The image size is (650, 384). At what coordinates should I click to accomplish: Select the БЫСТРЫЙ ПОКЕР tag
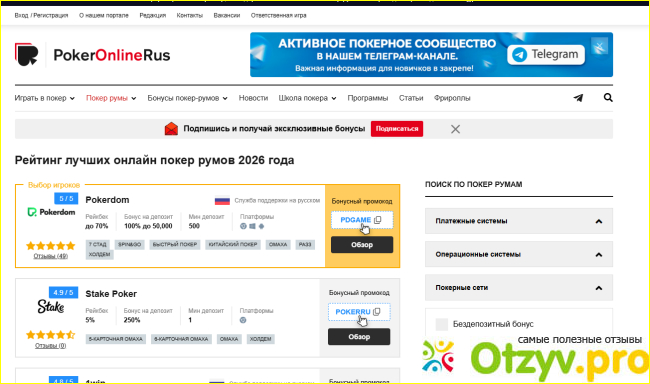(x=175, y=245)
